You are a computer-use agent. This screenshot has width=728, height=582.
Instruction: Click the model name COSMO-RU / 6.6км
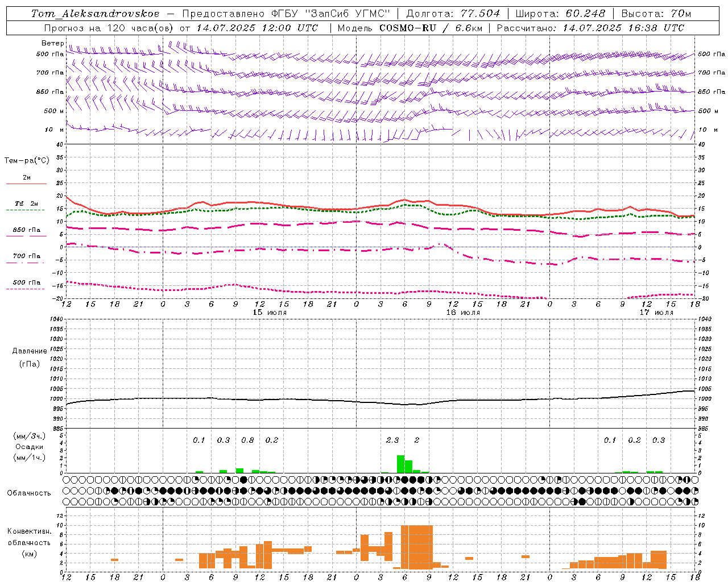[x=431, y=28]
